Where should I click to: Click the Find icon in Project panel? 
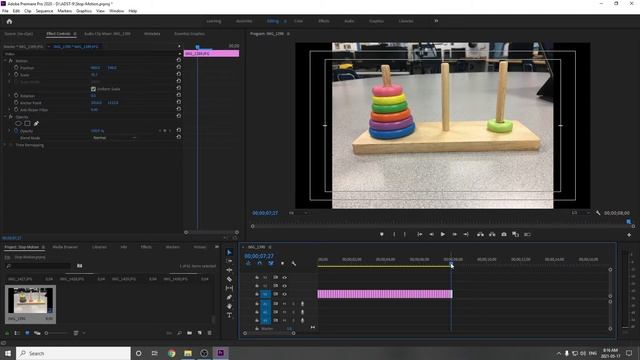tap(179, 333)
